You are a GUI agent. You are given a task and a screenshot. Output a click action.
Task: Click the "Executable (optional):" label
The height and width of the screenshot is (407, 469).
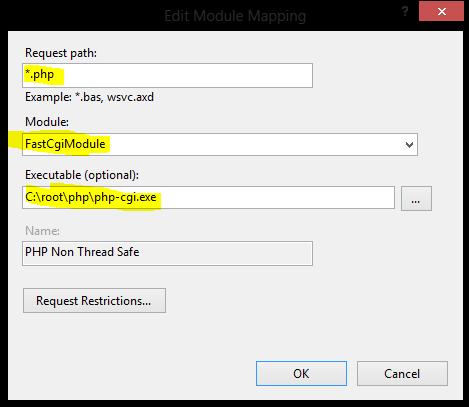[82, 175]
